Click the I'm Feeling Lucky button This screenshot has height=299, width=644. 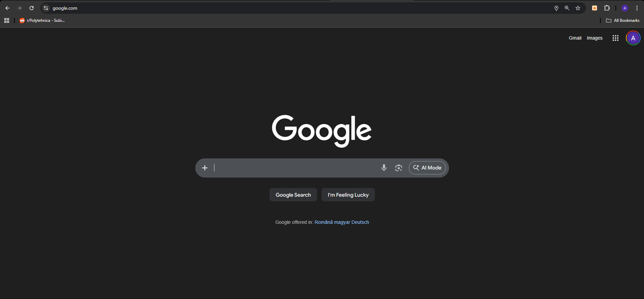pos(348,195)
